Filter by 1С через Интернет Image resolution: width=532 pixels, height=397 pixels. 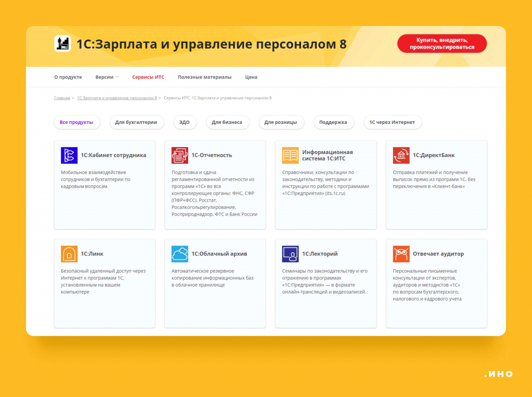[392, 122]
